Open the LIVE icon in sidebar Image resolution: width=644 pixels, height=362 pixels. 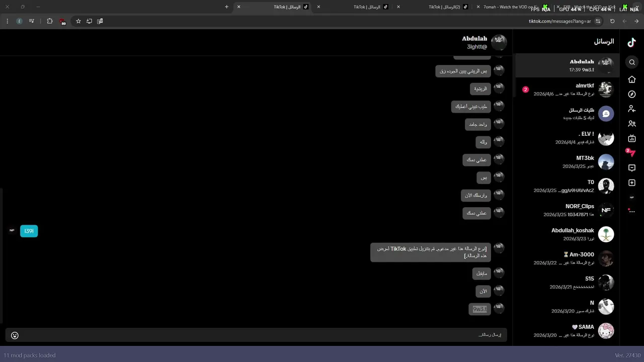click(x=632, y=138)
